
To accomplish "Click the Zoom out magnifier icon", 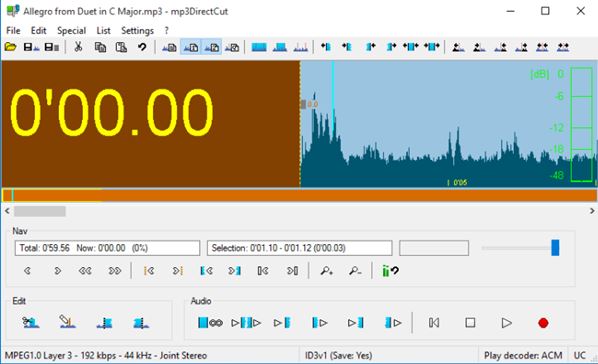I will point(355,271).
